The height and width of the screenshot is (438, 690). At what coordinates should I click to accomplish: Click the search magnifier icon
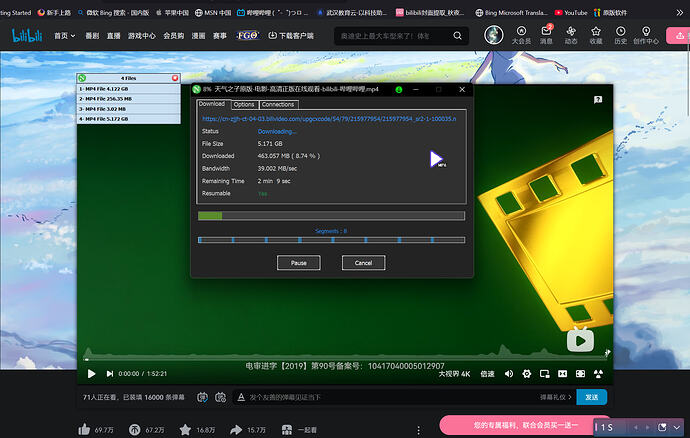click(x=458, y=36)
